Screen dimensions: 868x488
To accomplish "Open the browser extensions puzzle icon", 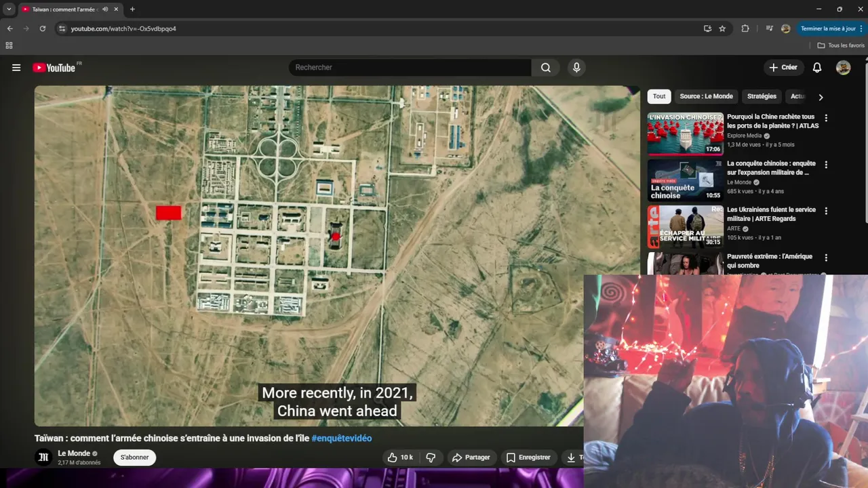I will coord(745,28).
